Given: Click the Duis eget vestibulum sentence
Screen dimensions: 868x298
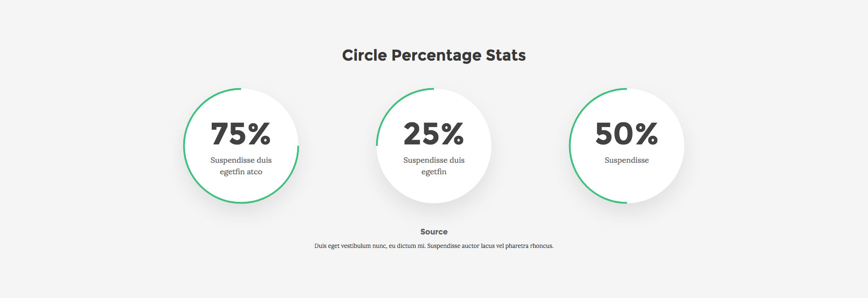Looking at the screenshot, I should pyautogui.click(x=434, y=246).
